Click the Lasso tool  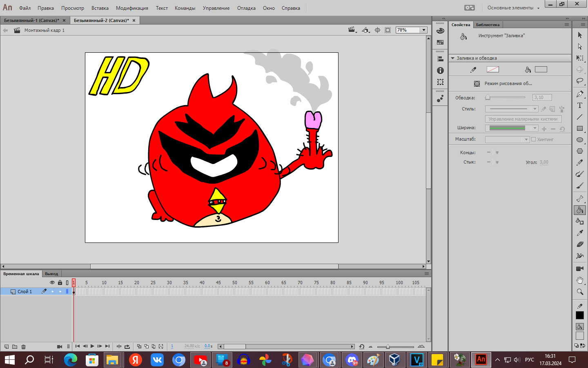tap(579, 81)
